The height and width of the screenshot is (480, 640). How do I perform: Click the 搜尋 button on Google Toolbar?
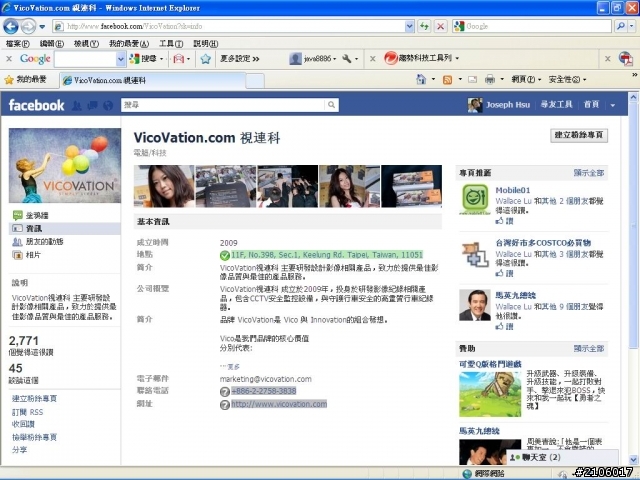point(146,59)
